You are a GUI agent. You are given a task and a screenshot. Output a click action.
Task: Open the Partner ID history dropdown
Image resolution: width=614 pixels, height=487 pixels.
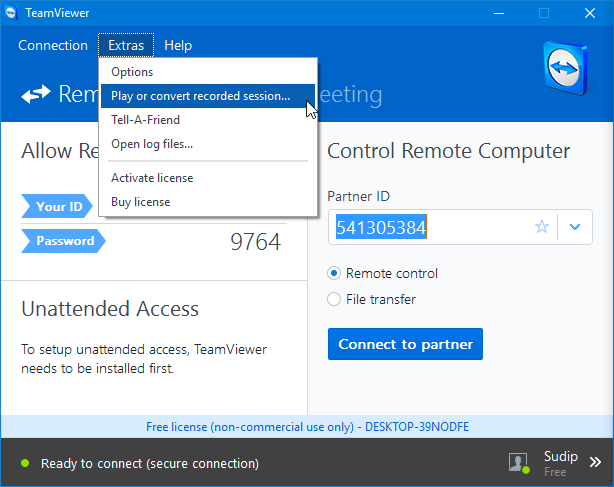tap(575, 227)
